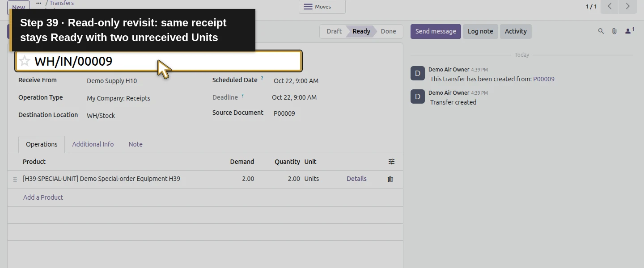Open Details for the H39 product line

pos(356,179)
